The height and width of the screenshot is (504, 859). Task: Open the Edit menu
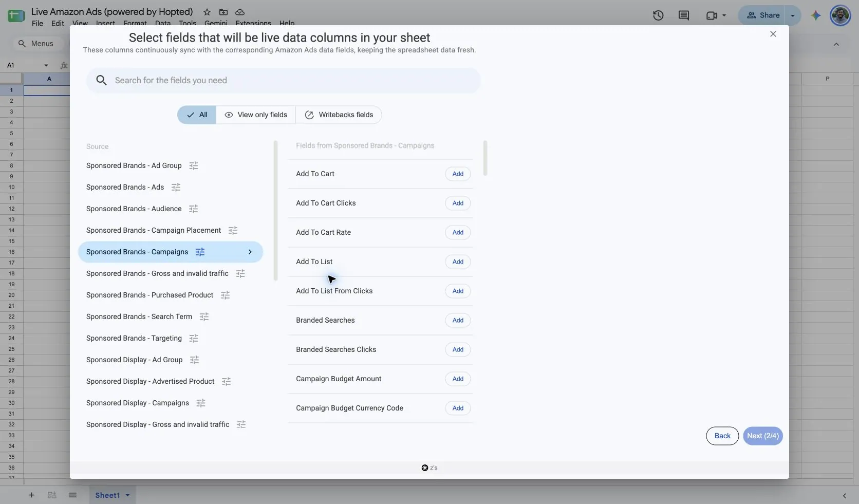click(x=58, y=24)
